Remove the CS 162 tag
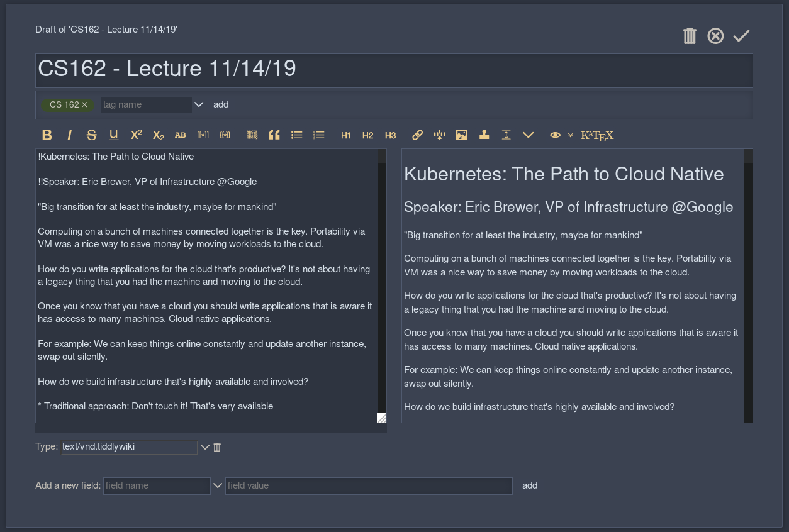This screenshot has height=532, width=789. point(84,104)
